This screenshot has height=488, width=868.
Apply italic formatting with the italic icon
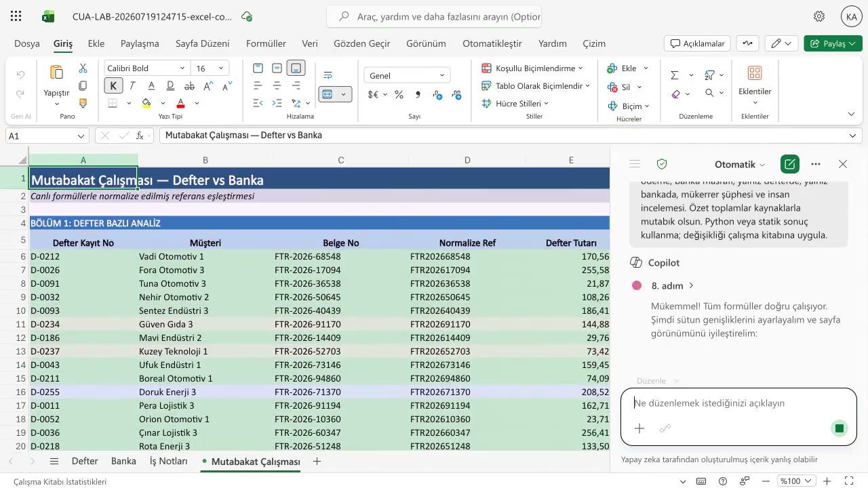click(x=132, y=86)
